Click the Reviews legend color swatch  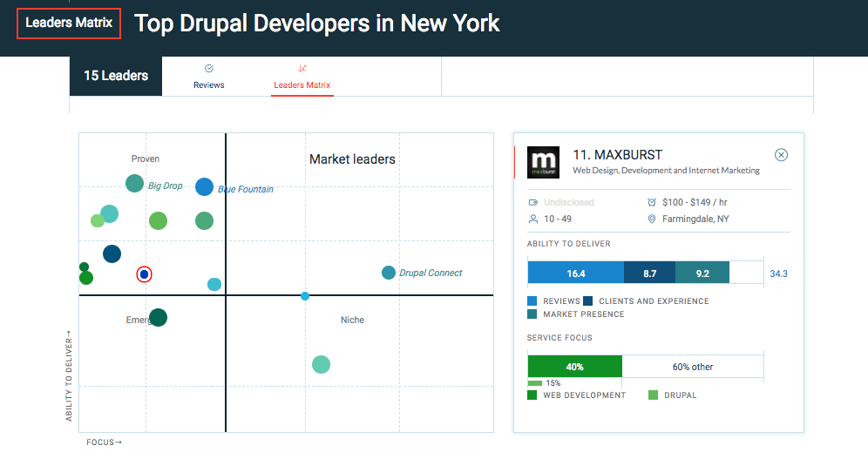point(532,300)
